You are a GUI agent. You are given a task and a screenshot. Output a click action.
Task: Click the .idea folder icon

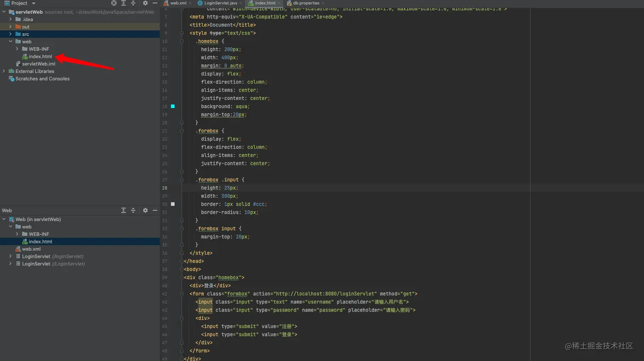click(18, 19)
